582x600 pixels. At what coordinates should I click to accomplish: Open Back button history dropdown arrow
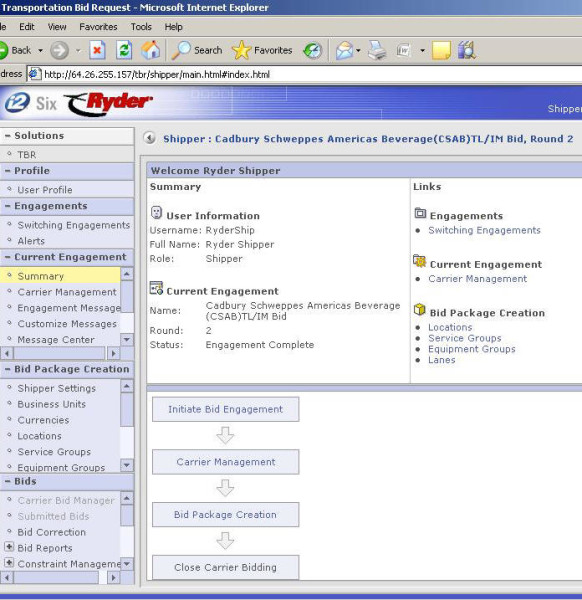tap(41, 51)
